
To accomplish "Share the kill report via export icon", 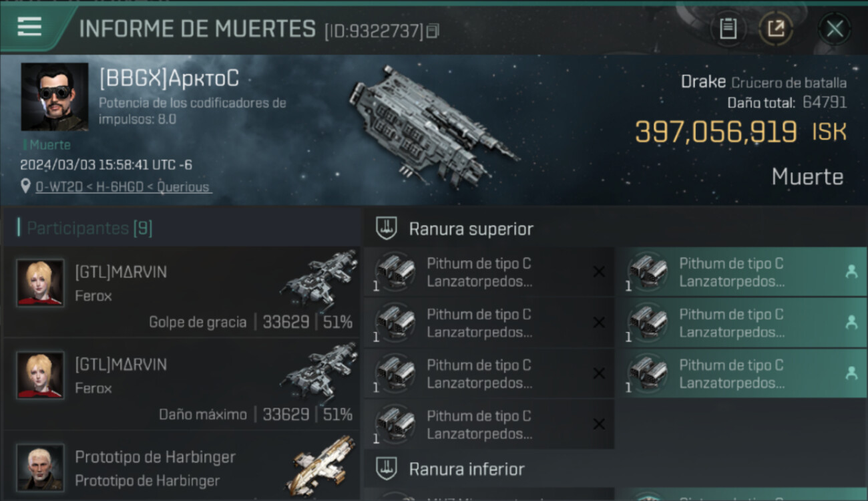I will [x=776, y=28].
